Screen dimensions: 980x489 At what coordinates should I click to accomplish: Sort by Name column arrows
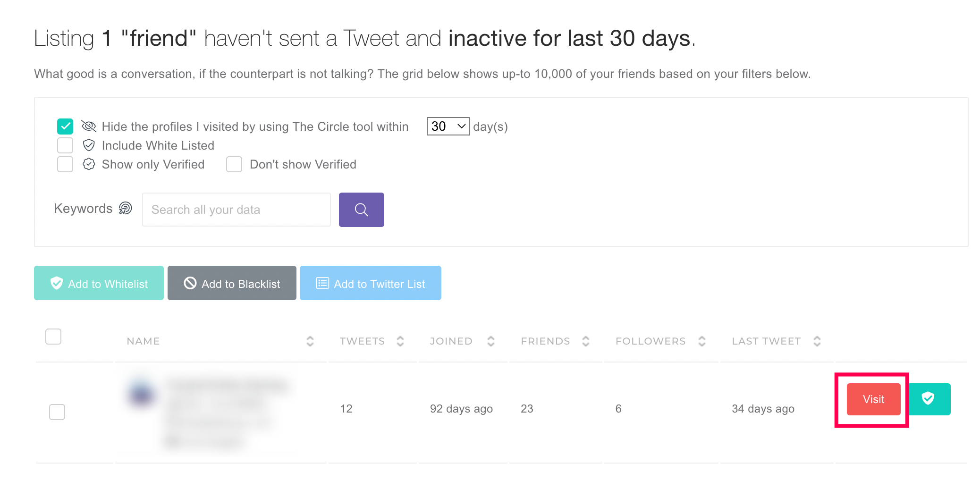310,341
